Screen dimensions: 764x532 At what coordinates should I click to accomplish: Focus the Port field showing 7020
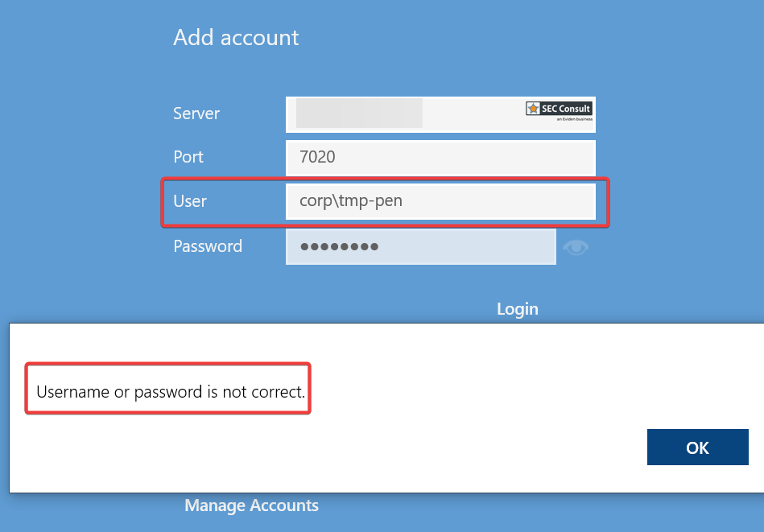440,157
